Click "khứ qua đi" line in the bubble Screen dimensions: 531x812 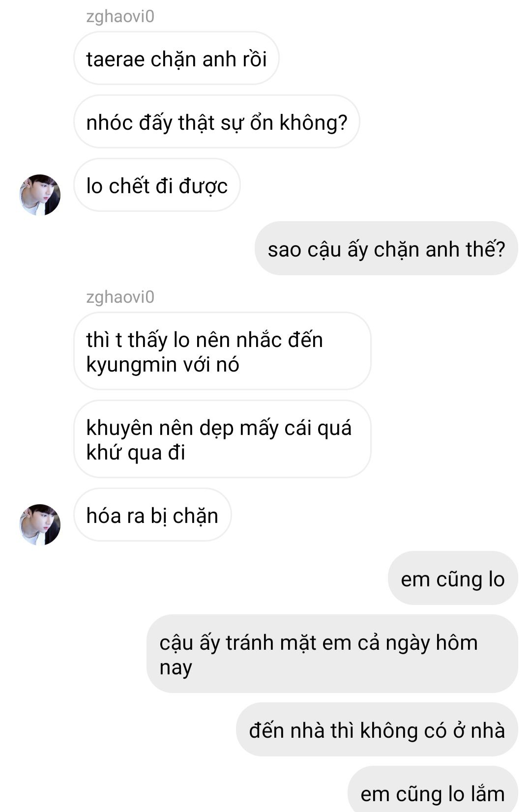[x=136, y=452]
